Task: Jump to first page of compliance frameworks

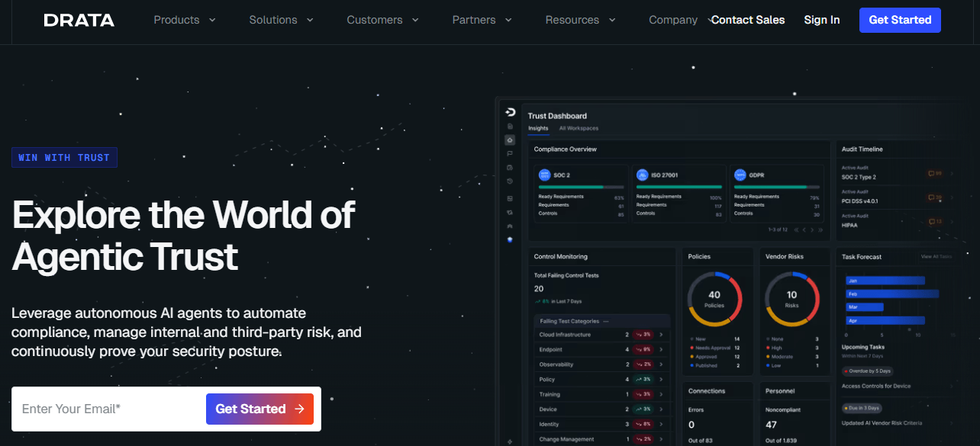Action: coord(796,229)
